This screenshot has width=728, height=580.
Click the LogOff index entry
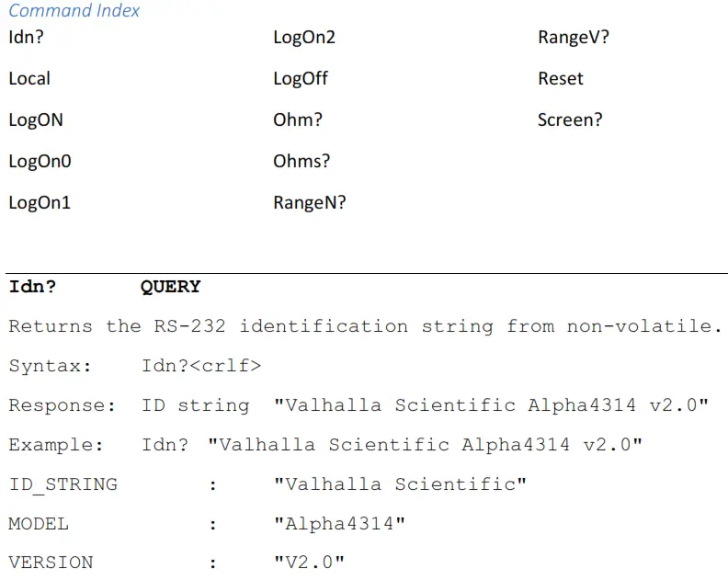tap(301, 79)
